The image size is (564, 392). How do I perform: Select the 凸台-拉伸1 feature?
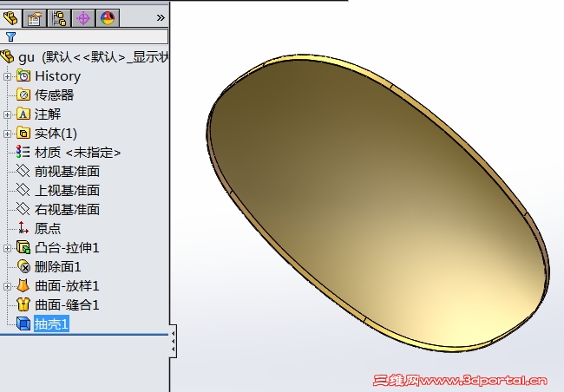tap(67, 248)
